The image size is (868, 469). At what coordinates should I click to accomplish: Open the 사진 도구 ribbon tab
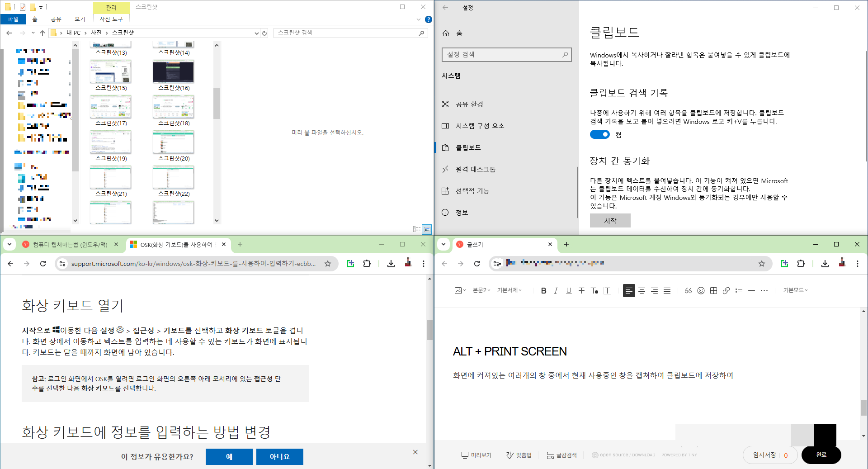tap(111, 19)
